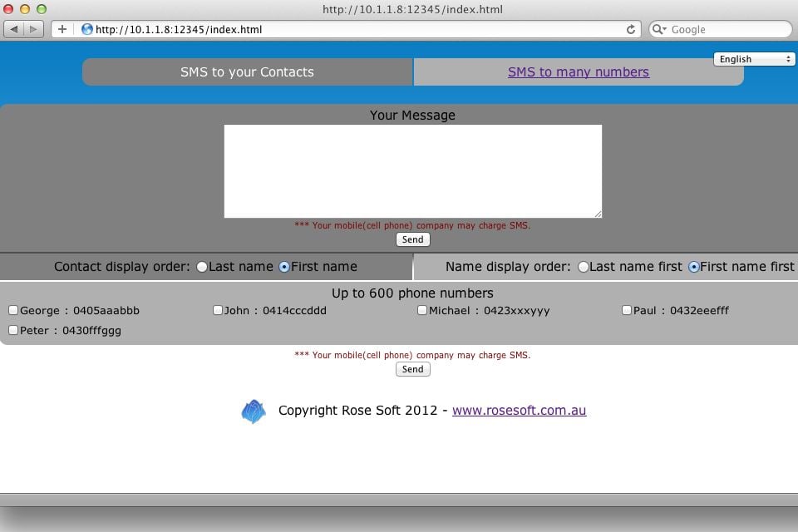798x532 pixels.
Task: Tick the Michael contact checkbox
Action: click(x=422, y=310)
